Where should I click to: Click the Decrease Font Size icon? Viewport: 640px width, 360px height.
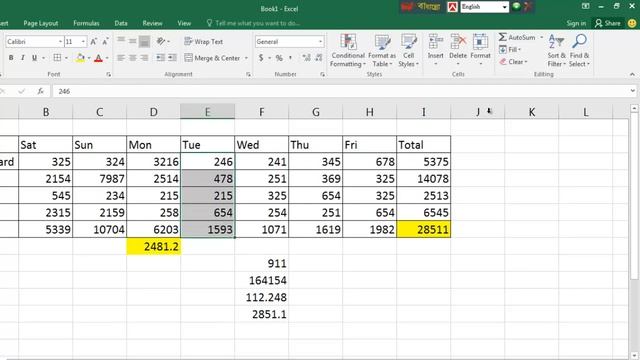[x=105, y=42]
